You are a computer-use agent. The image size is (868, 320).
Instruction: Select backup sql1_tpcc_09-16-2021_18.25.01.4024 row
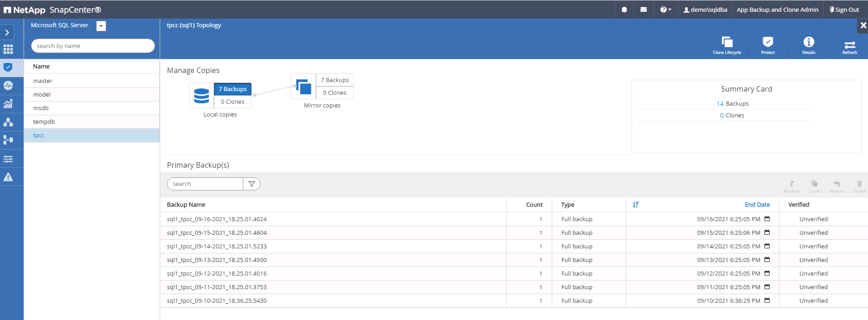(217, 219)
